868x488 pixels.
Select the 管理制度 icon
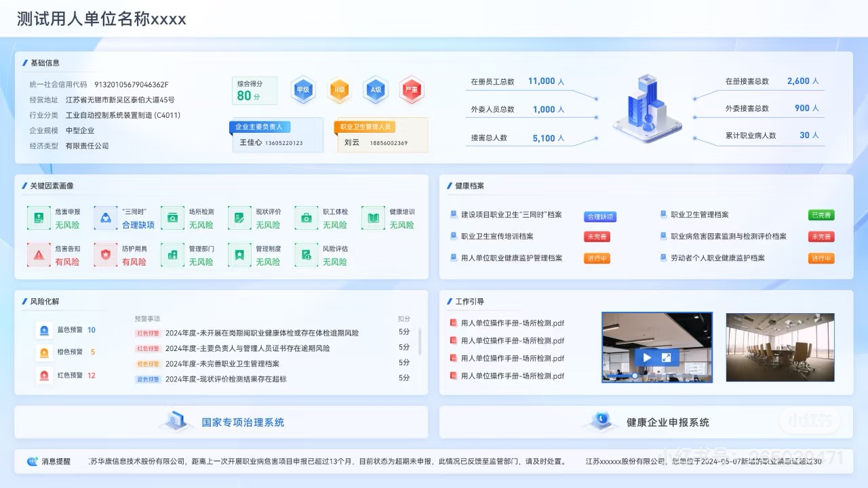[239, 254]
